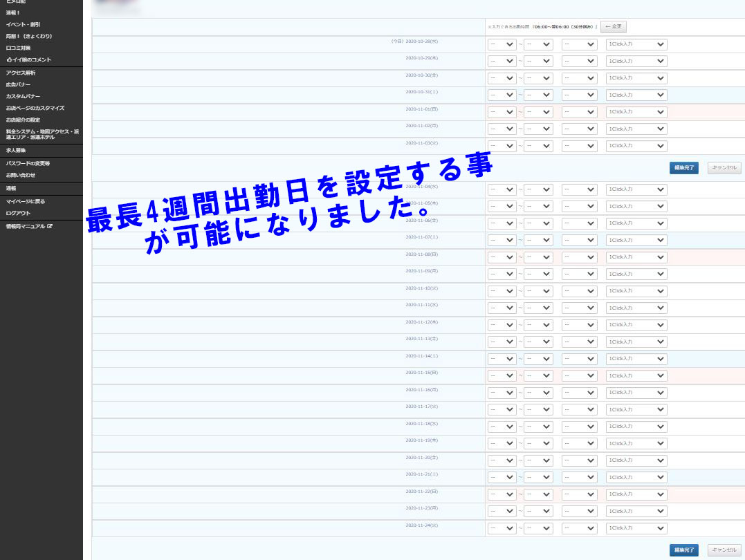Click キャンセル below the 2020-11-24 row
The image size is (745, 560).
[724, 550]
